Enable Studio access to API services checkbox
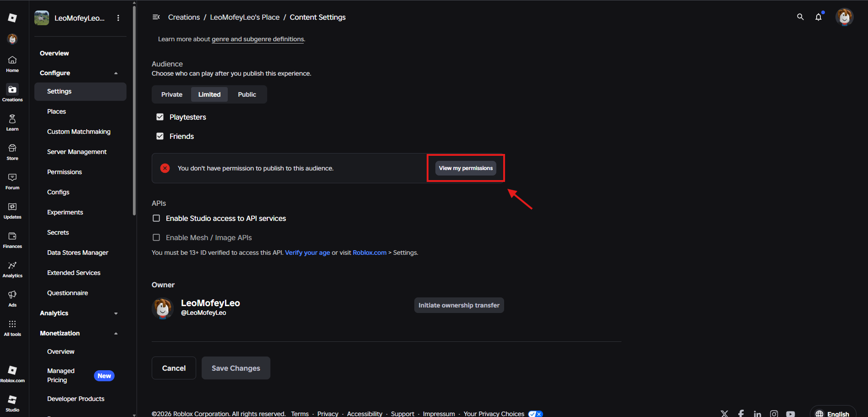 pos(156,218)
